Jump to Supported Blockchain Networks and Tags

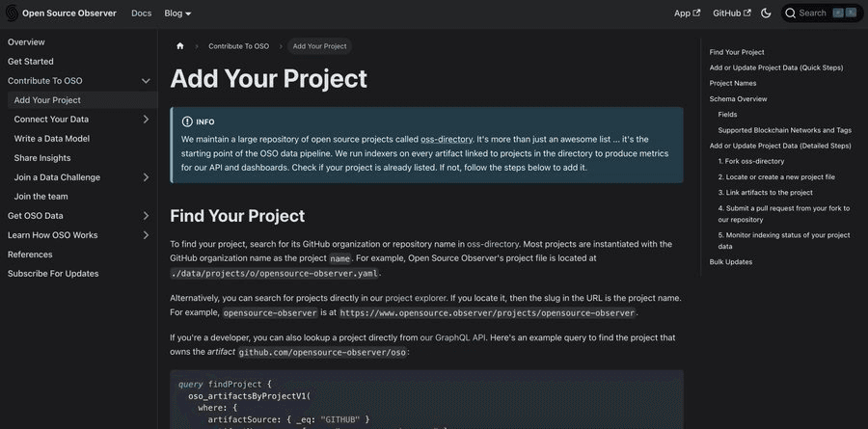tap(785, 131)
